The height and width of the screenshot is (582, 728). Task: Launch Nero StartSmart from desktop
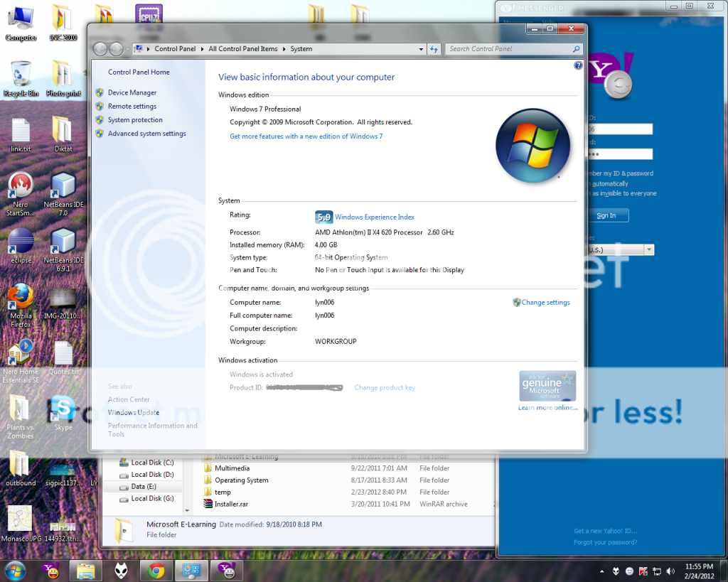point(21,194)
